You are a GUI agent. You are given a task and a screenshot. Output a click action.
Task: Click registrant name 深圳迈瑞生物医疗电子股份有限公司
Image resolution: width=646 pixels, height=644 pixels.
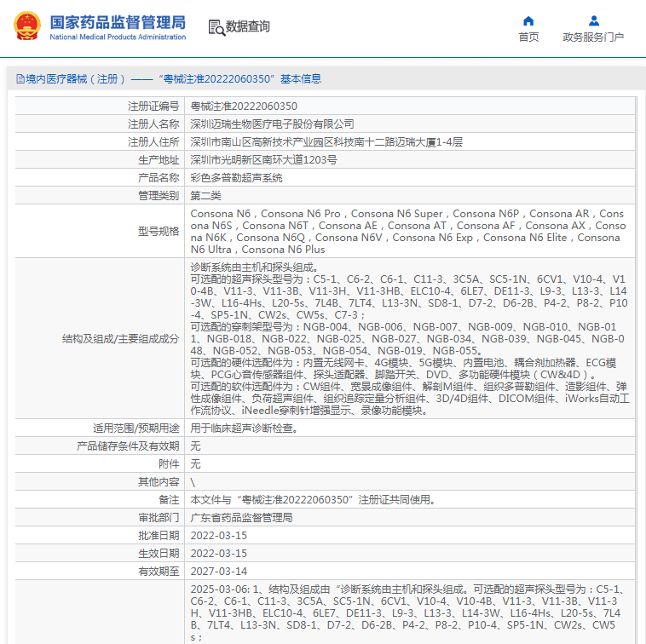[x=272, y=124]
